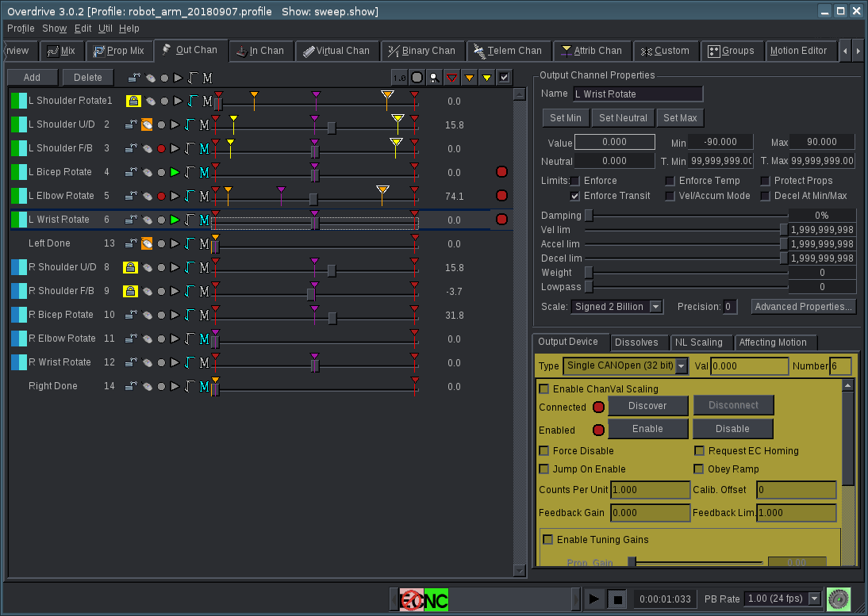This screenshot has height=616, width=868.
Task: Click record dot on R Wrist Rotate row
Action: point(161,363)
